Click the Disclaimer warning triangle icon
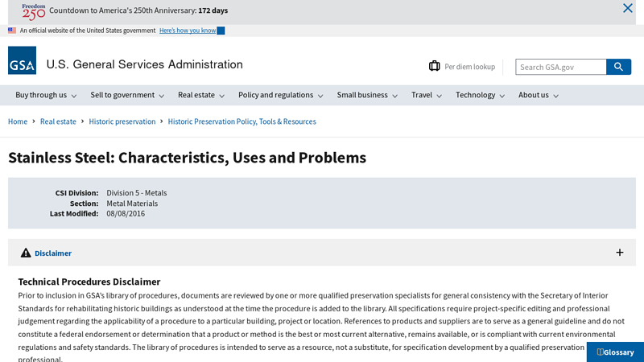The width and height of the screenshot is (644, 362). [26, 253]
